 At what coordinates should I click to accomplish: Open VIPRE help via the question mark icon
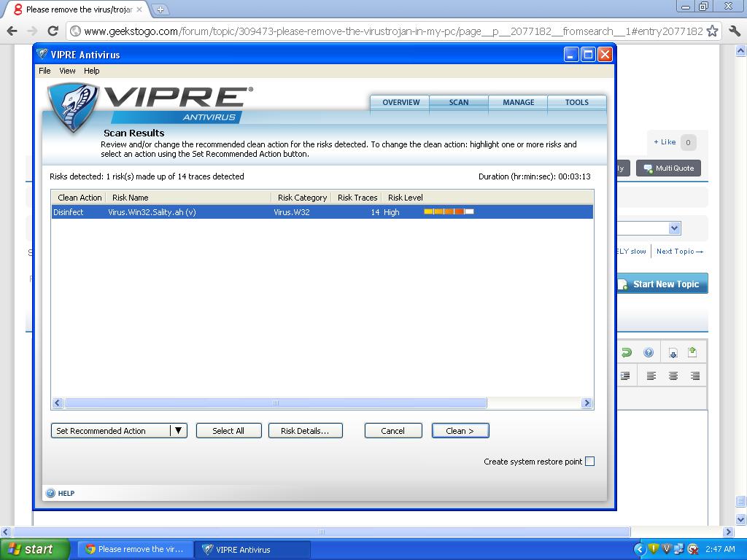[x=50, y=494]
